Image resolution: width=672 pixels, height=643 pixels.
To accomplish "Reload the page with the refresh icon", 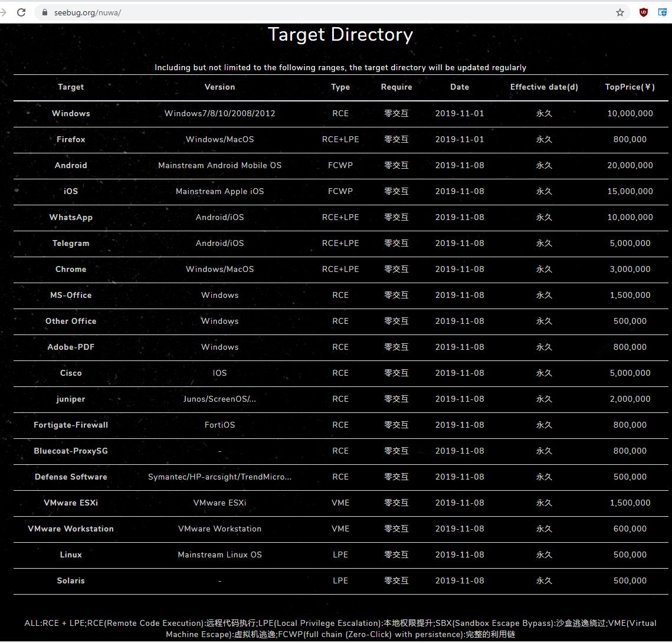I will [x=21, y=12].
